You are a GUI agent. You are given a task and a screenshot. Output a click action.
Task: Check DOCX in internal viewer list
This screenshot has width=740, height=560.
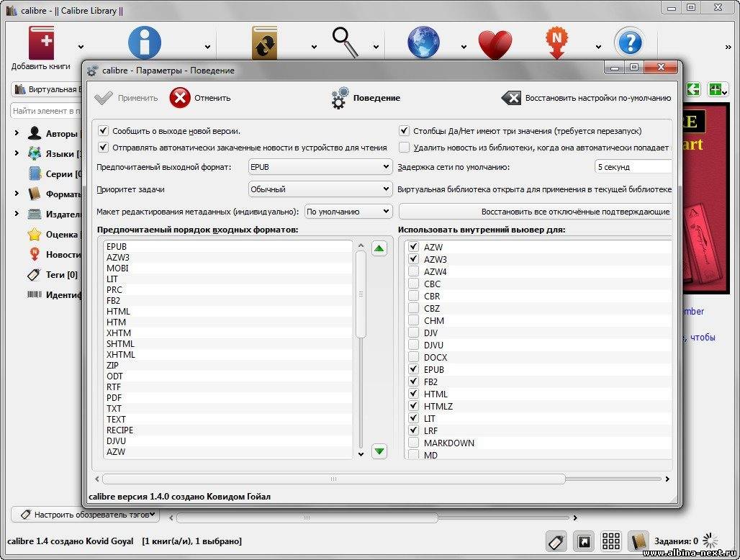(x=413, y=357)
